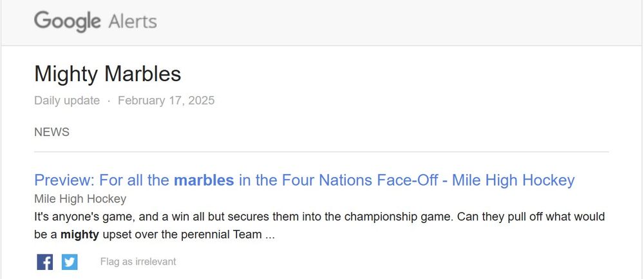Click bold word mighty in snippet
The width and height of the screenshot is (644, 279).
click(x=80, y=235)
